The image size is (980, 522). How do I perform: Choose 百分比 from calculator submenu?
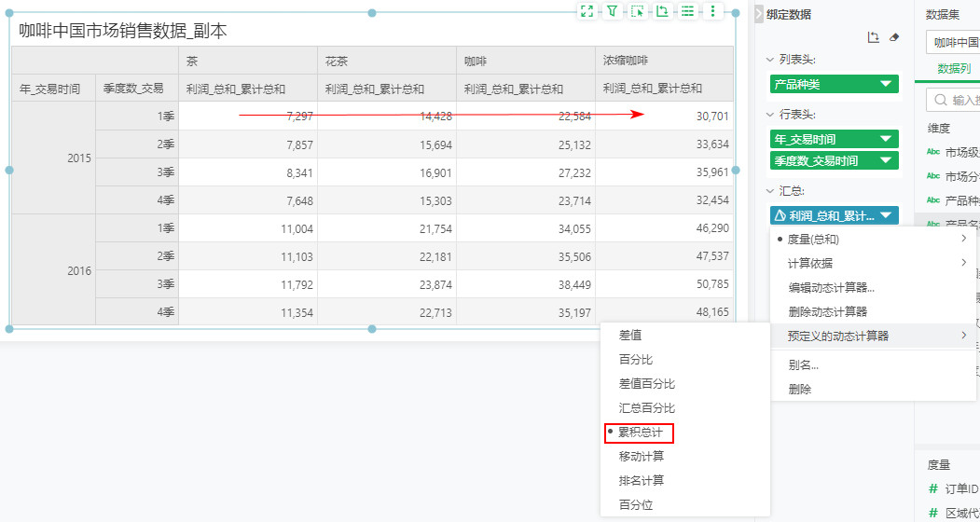pyautogui.click(x=636, y=359)
